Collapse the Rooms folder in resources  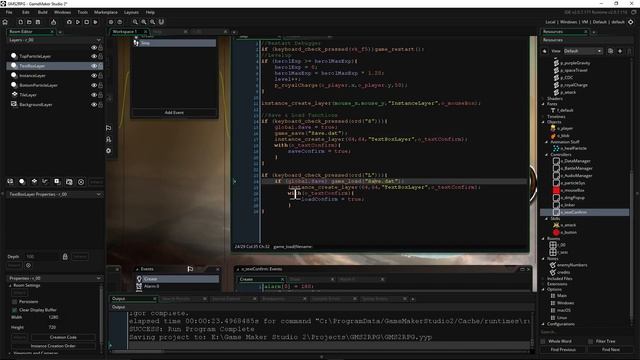click(543, 238)
